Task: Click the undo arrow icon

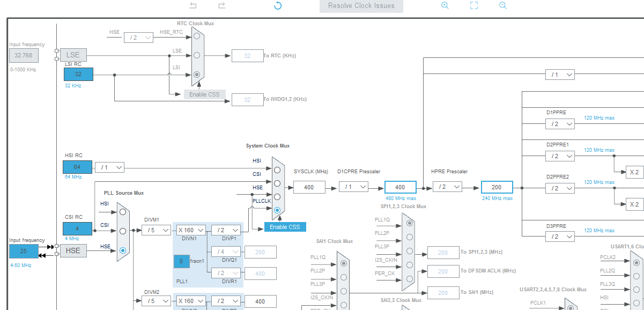Action: pos(193,5)
